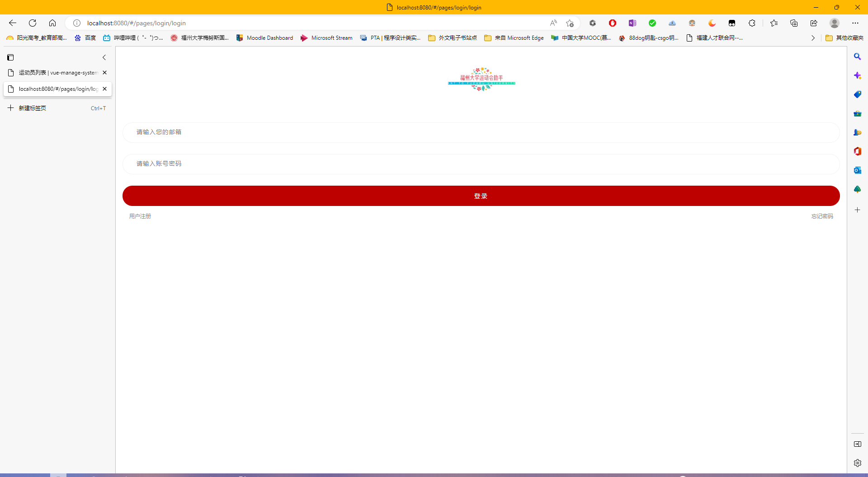Click the 福州大学运动会助手 logo

(x=481, y=79)
